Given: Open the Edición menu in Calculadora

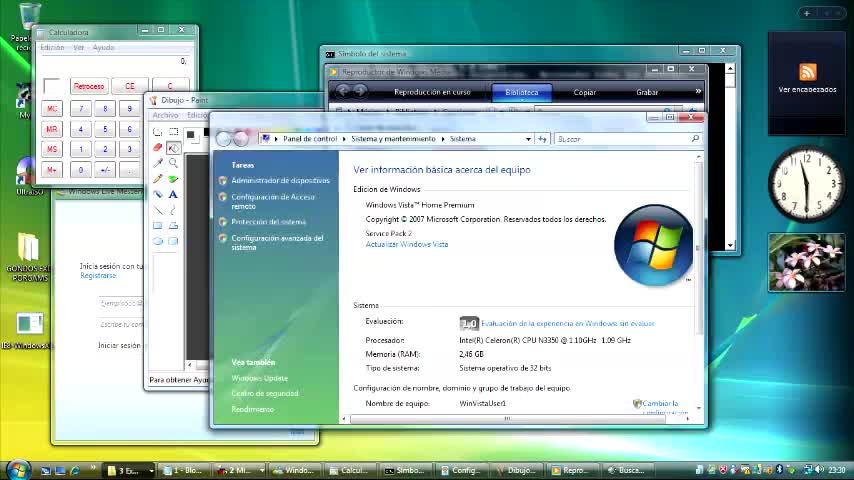Looking at the screenshot, I should [52, 47].
